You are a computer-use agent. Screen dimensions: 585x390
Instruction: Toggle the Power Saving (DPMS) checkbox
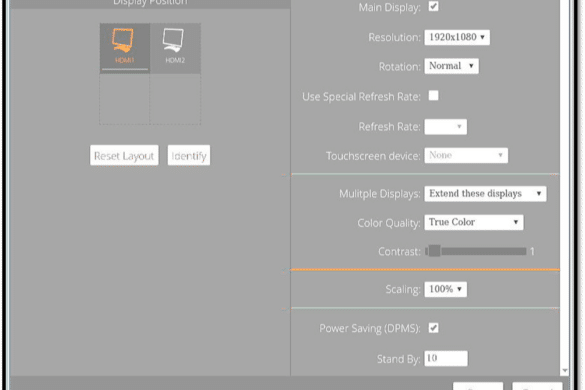coord(433,328)
